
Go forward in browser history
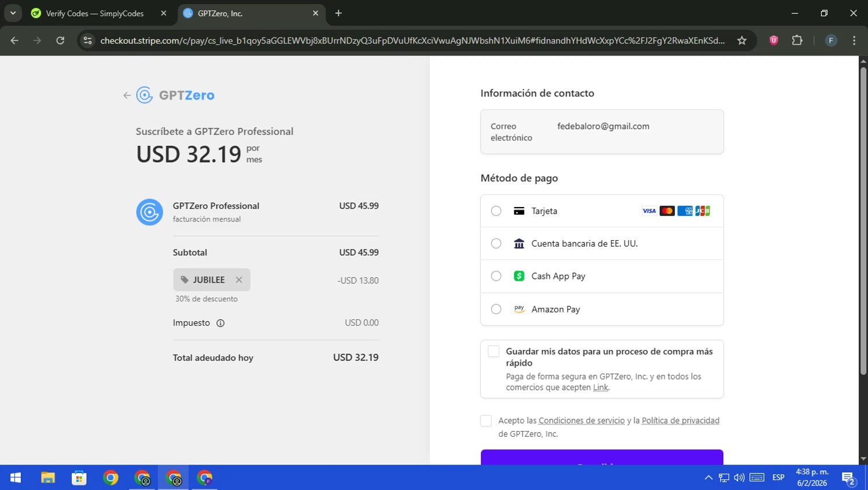pos(37,40)
